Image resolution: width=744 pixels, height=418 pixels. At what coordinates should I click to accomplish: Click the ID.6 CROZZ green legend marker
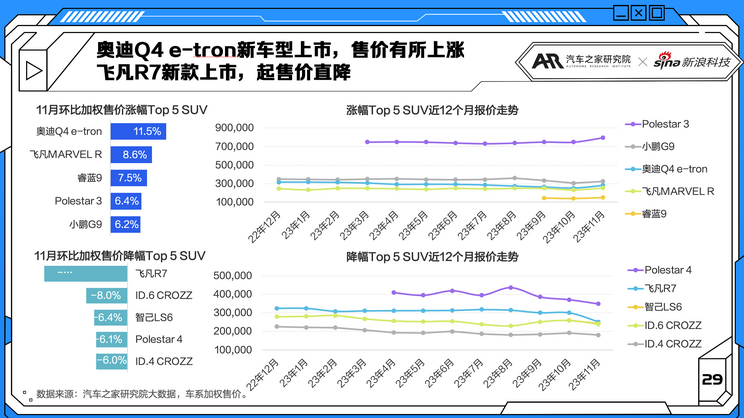(635, 325)
